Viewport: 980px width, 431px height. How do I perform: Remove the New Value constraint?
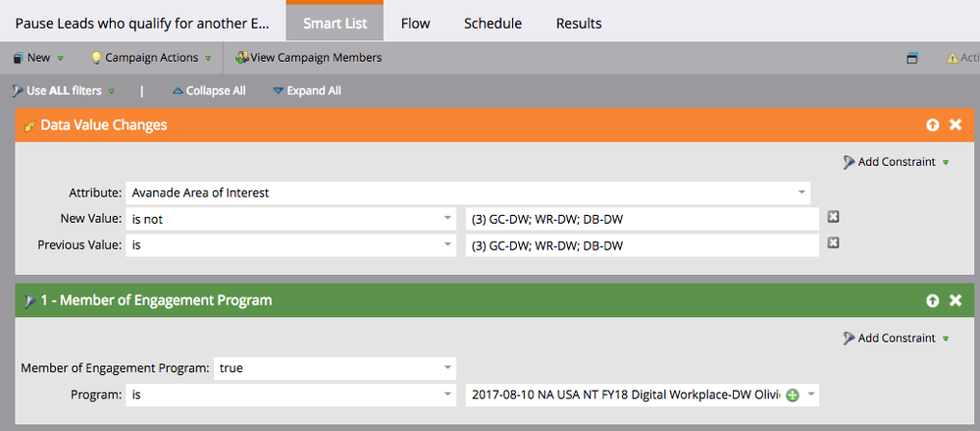833,217
